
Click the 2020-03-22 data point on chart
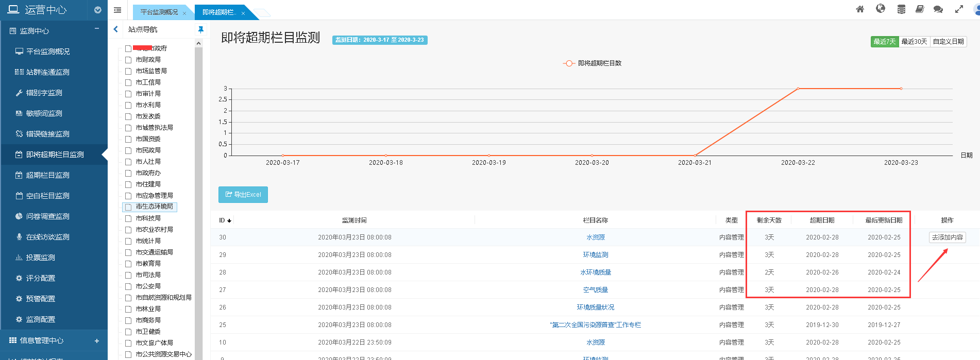point(798,89)
